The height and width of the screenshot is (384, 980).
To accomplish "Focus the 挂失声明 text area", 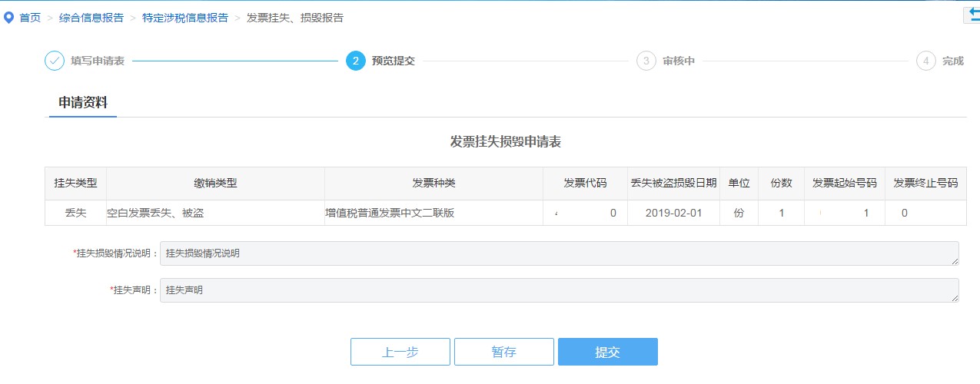I will (559, 290).
